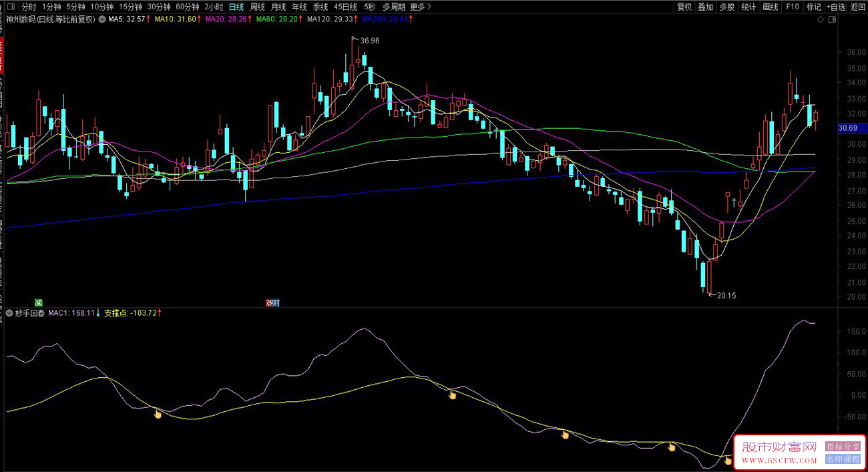Image resolution: width=868 pixels, height=472 pixels.
Task: Switch to 30分钟 period
Action: coord(159,7)
